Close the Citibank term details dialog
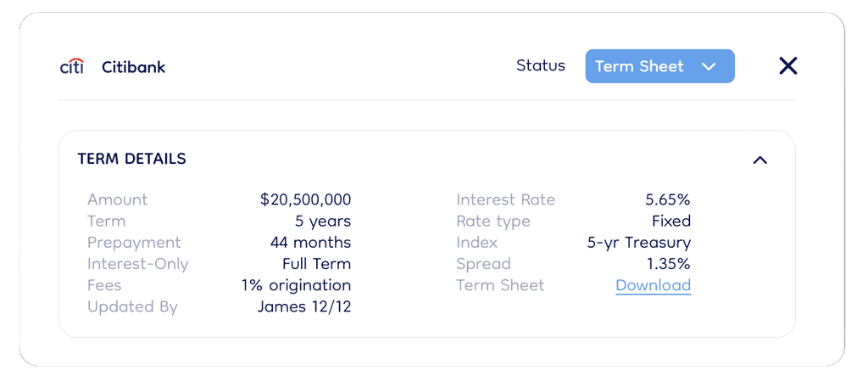The image size is (868, 376). (x=787, y=66)
